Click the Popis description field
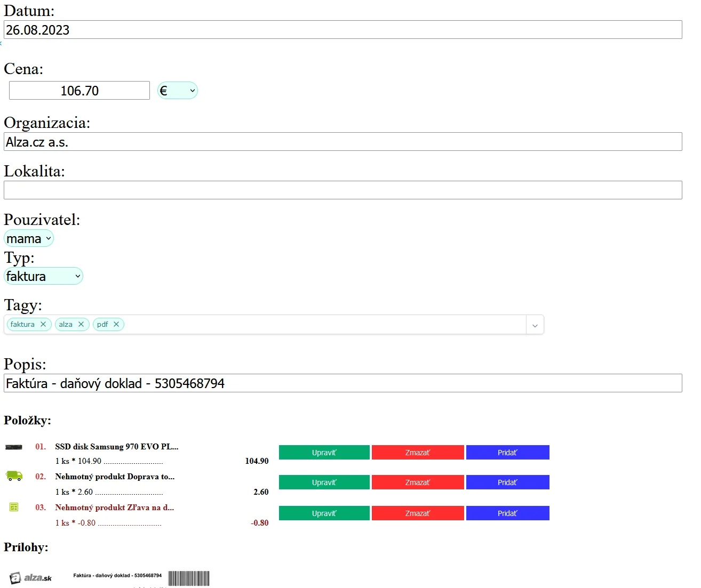This screenshot has width=701, height=588. click(342, 383)
